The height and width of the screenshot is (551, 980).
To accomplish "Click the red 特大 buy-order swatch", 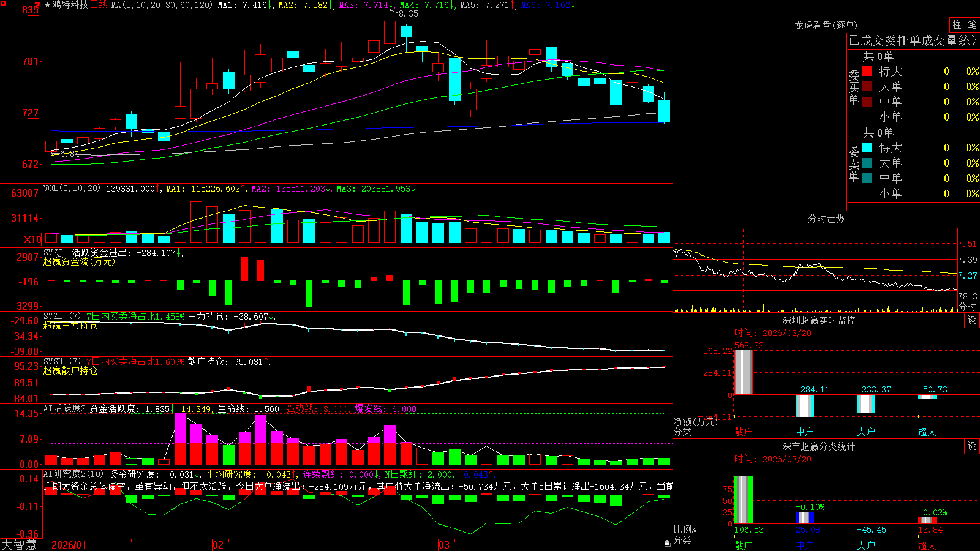I will point(867,71).
